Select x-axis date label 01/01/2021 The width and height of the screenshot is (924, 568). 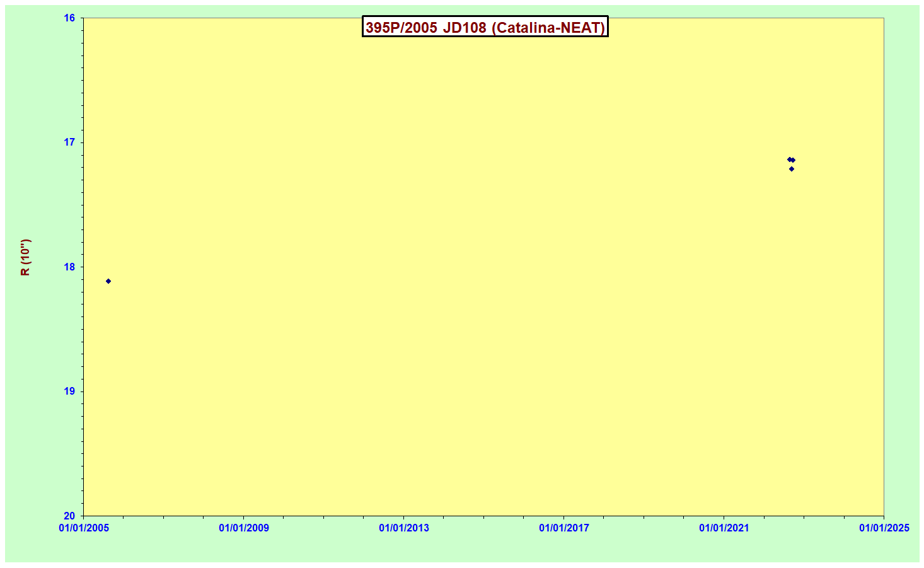coord(724,528)
